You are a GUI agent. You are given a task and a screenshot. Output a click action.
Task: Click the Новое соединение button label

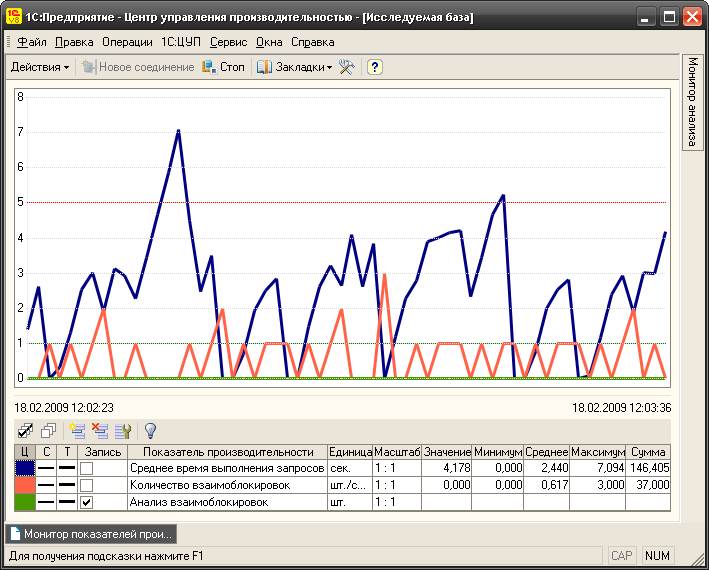pos(147,67)
